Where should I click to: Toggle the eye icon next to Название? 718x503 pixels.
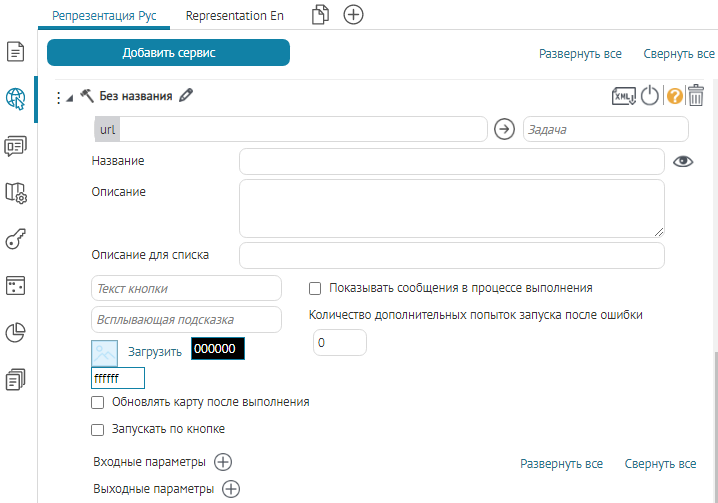683,162
